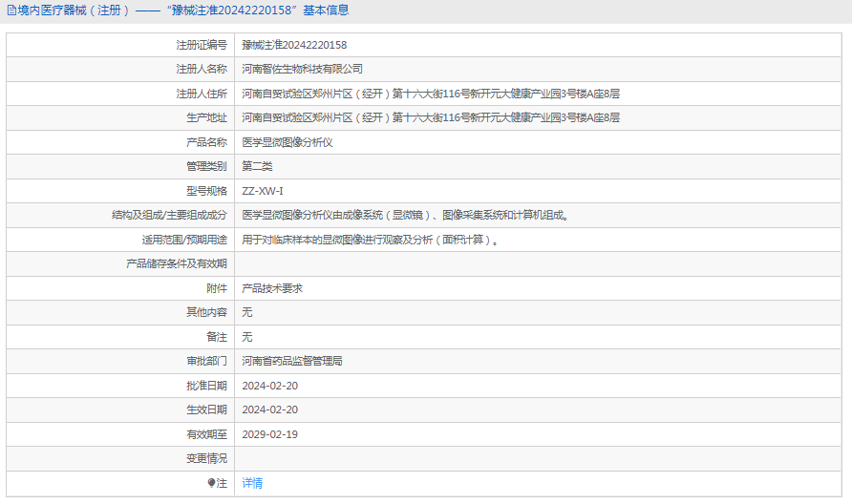Click the 变更情况 label
This screenshot has height=504, width=852.
point(206,458)
